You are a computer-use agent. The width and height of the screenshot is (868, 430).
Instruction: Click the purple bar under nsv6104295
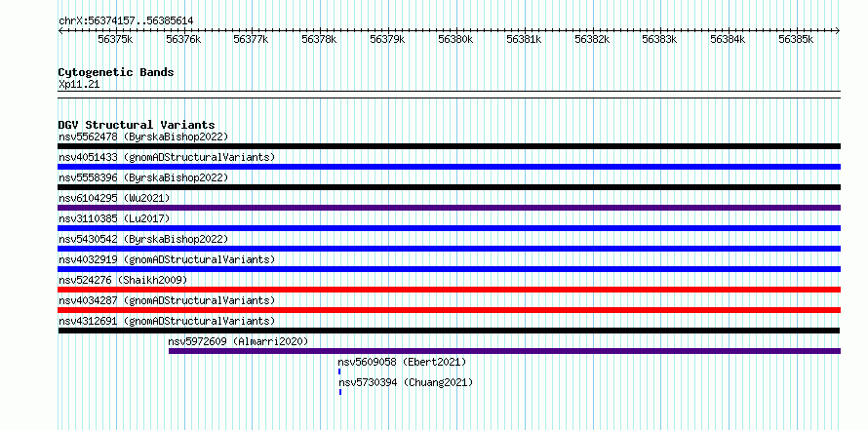450,208
